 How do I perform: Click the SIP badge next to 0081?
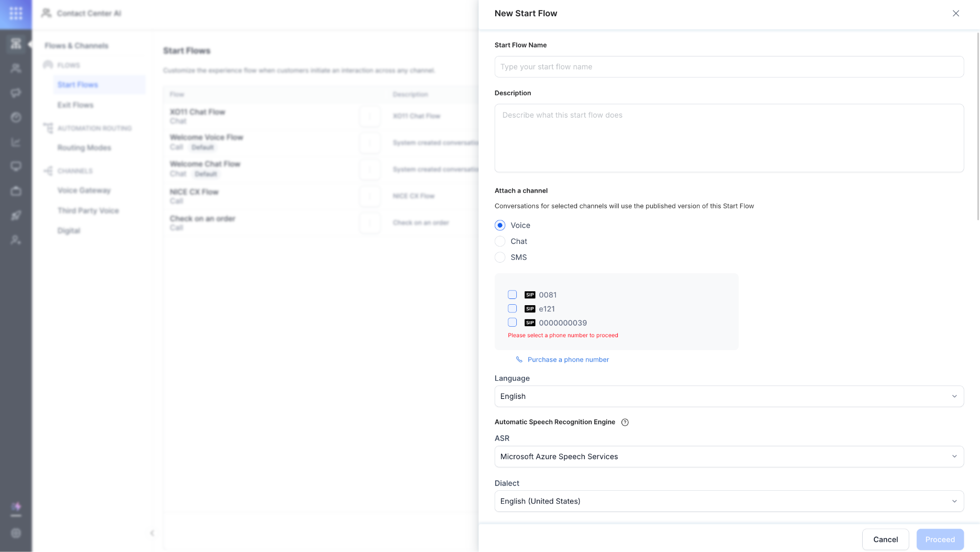pyautogui.click(x=530, y=295)
